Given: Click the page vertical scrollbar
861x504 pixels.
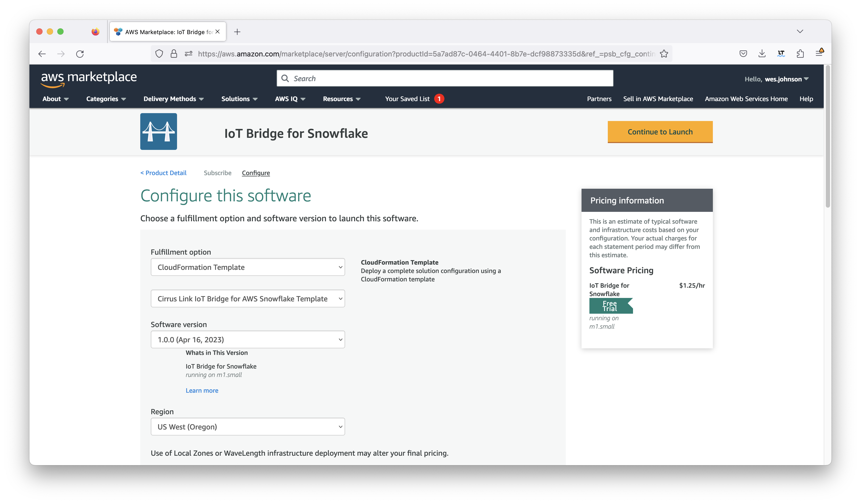Looking at the screenshot, I should (828, 136).
